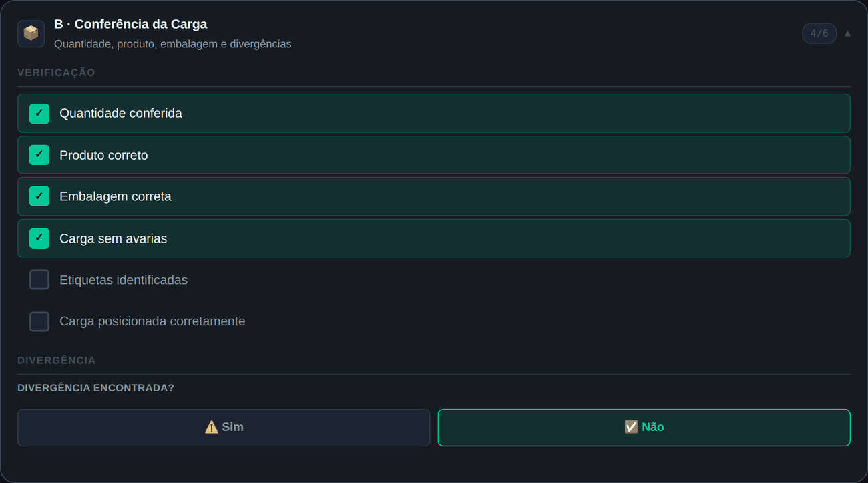Click Carga posicionada corretamente label text

coord(152,321)
